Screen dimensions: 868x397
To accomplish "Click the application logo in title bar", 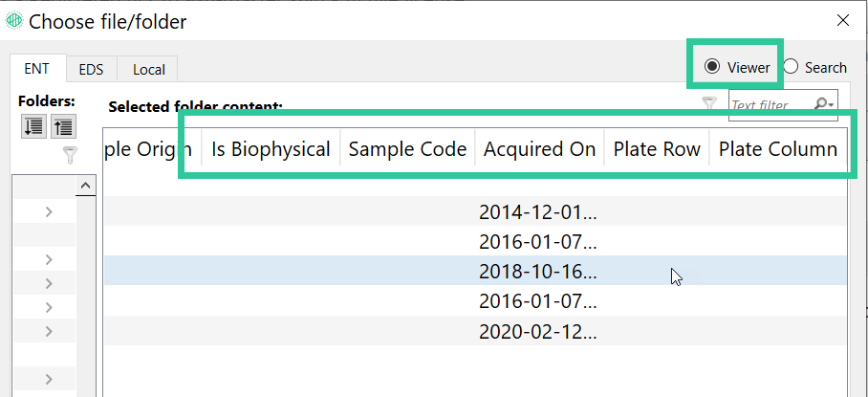I will tap(13, 21).
